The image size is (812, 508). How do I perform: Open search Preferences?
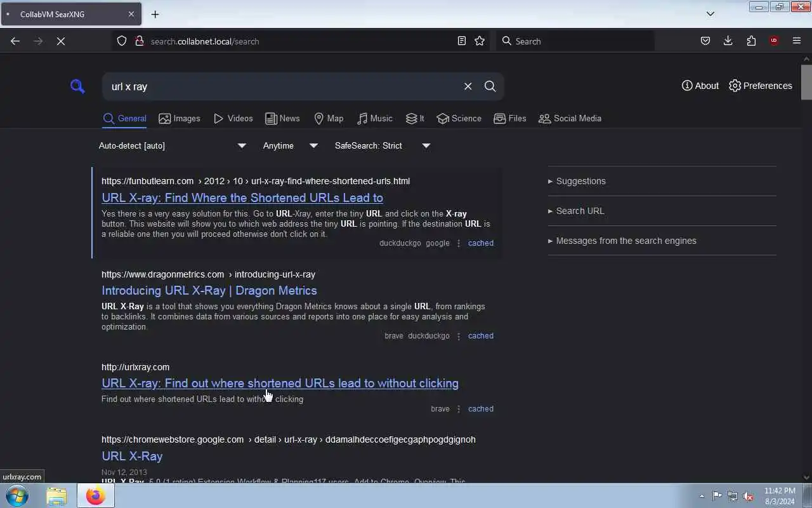point(760,86)
